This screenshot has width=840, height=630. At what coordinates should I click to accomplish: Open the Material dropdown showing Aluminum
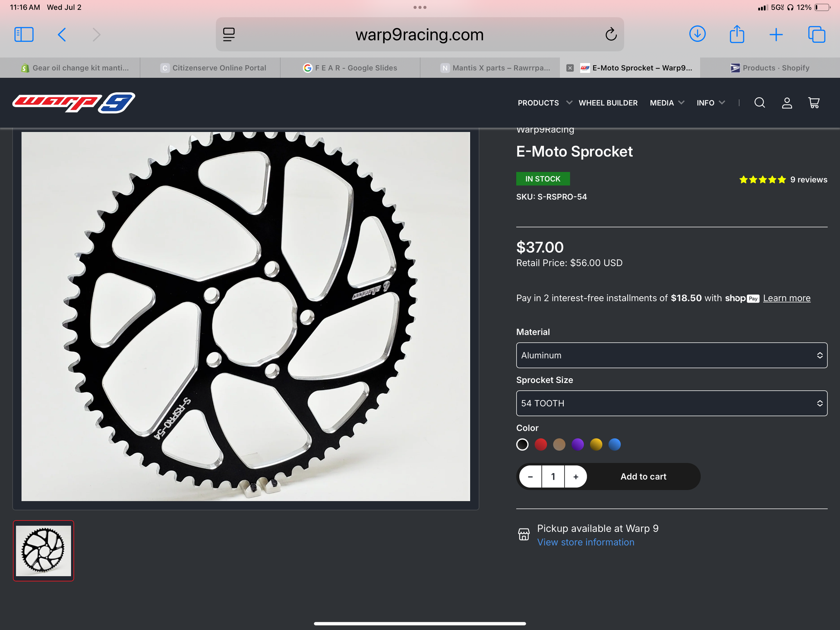coord(672,355)
